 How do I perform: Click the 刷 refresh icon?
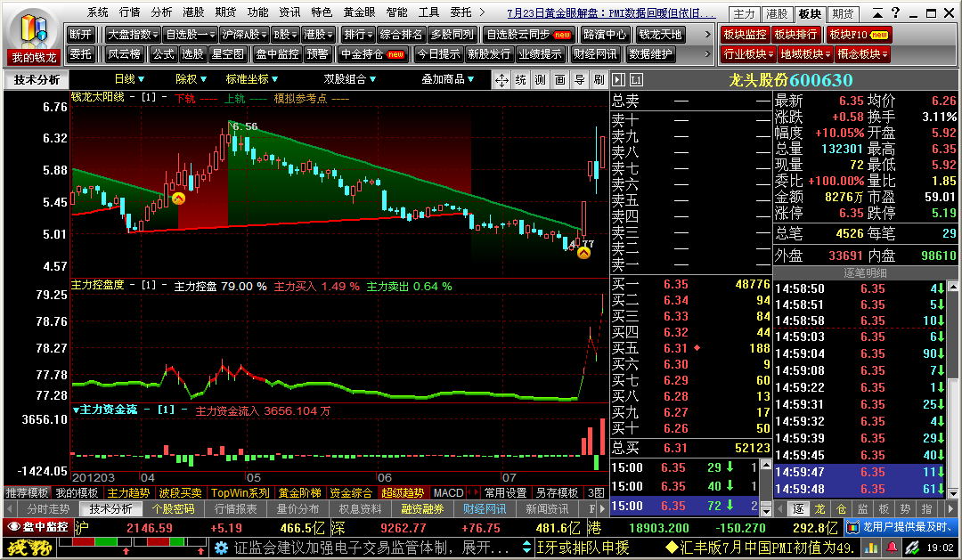click(599, 80)
